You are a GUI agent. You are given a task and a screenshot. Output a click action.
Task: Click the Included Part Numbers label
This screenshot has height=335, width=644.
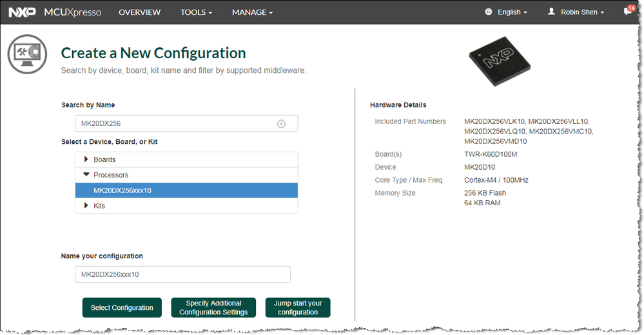tap(410, 121)
